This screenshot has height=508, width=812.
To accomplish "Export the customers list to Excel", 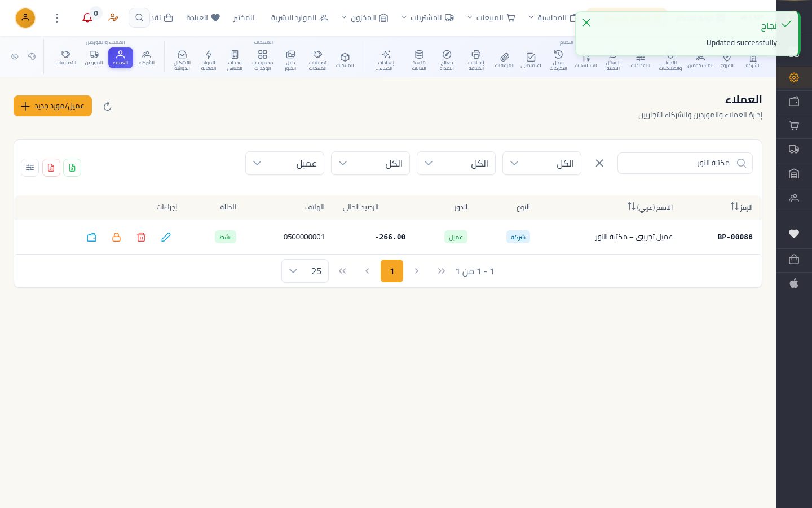I will pyautogui.click(x=72, y=168).
